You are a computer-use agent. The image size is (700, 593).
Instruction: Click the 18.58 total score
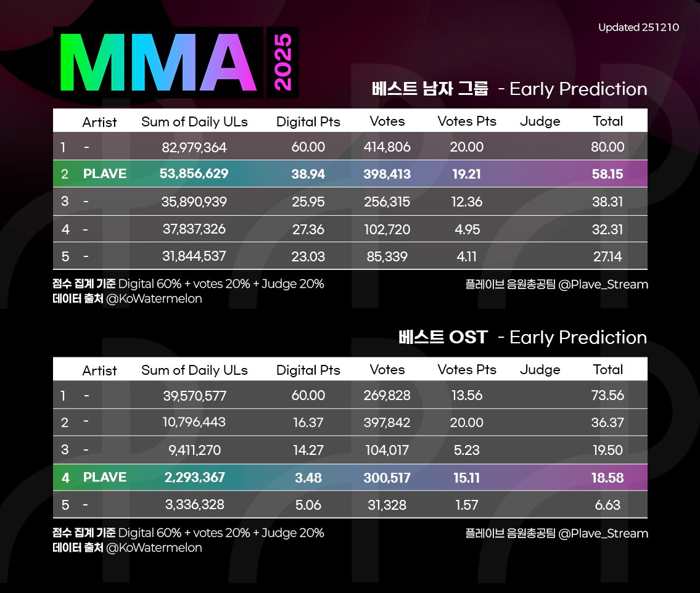pyautogui.click(x=607, y=478)
